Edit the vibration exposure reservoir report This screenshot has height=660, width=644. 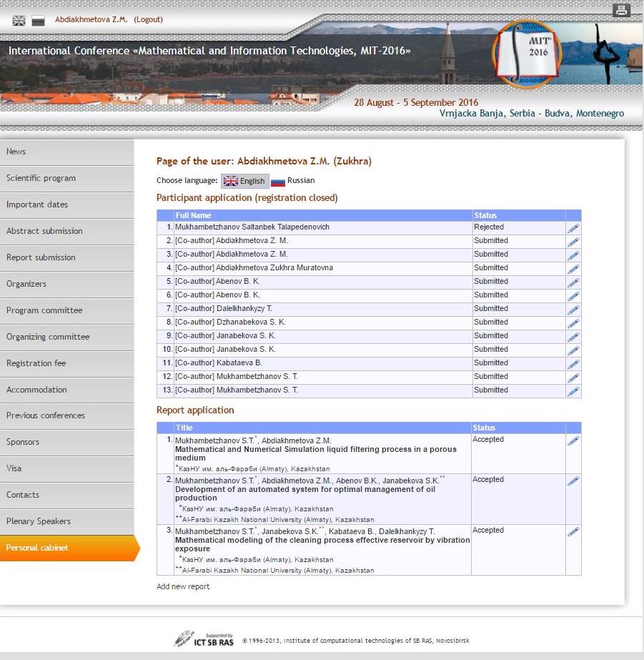[x=573, y=532]
